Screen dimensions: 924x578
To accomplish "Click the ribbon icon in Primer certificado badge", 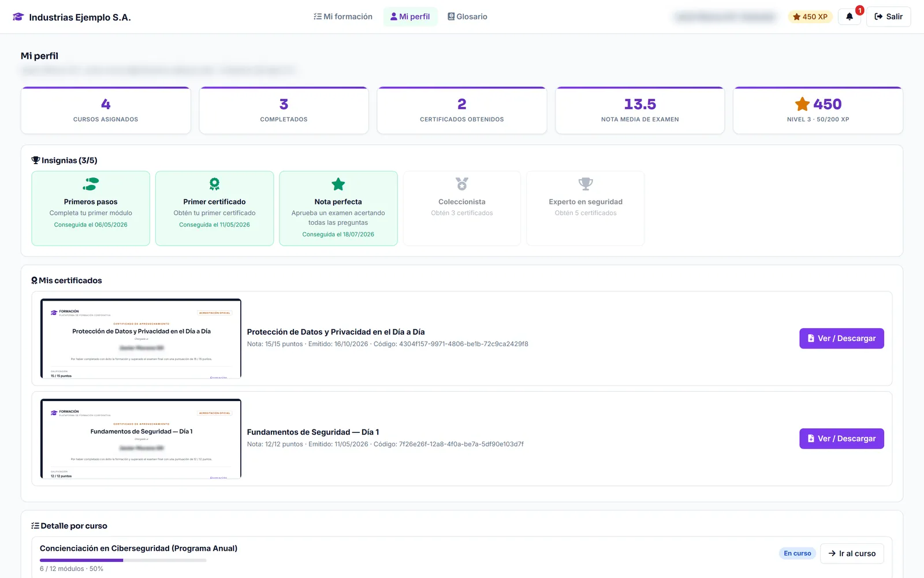I will 214,184.
